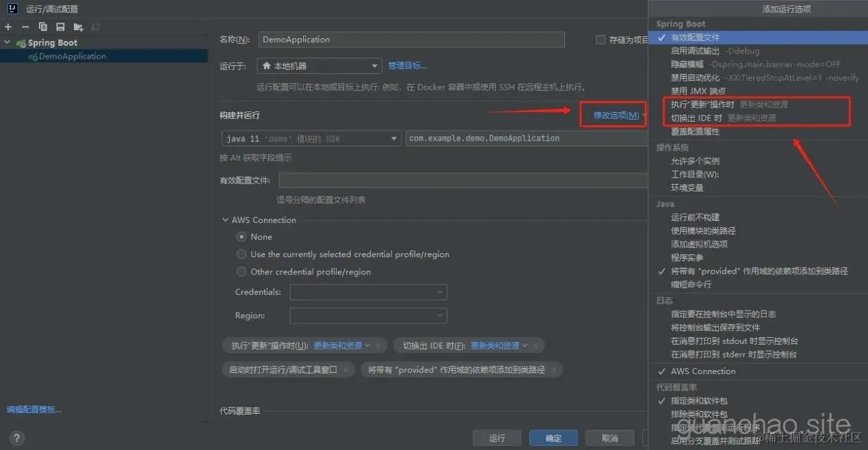Screen dimensions: 868x450
Task: Toggle 指定类和软件包 coverage option
Action: pyautogui.click(x=758, y=401)
